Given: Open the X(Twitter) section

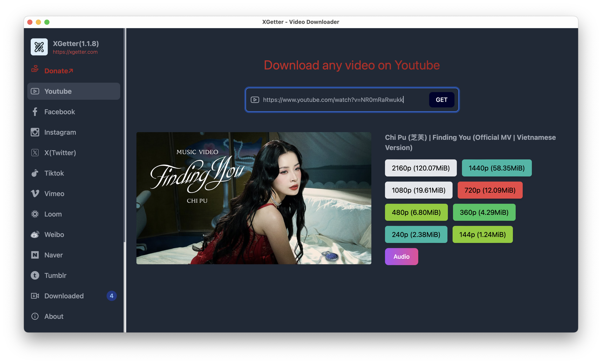Looking at the screenshot, I should click(74, 153).
